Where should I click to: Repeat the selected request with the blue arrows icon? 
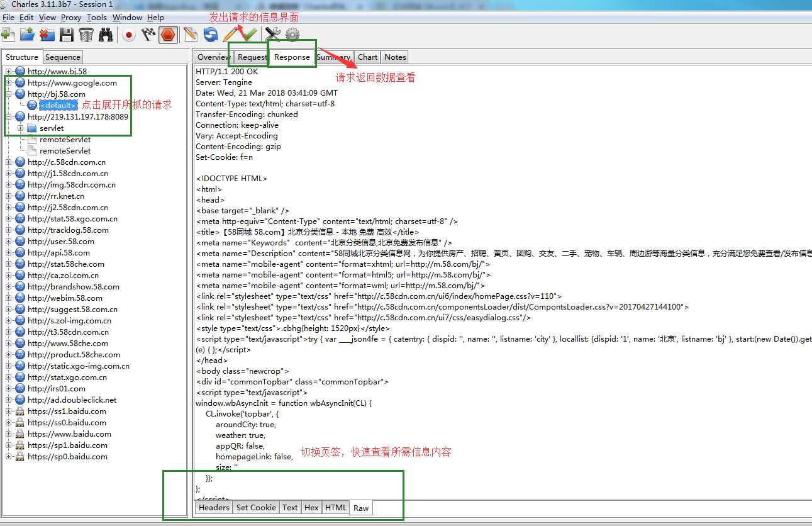211,35
